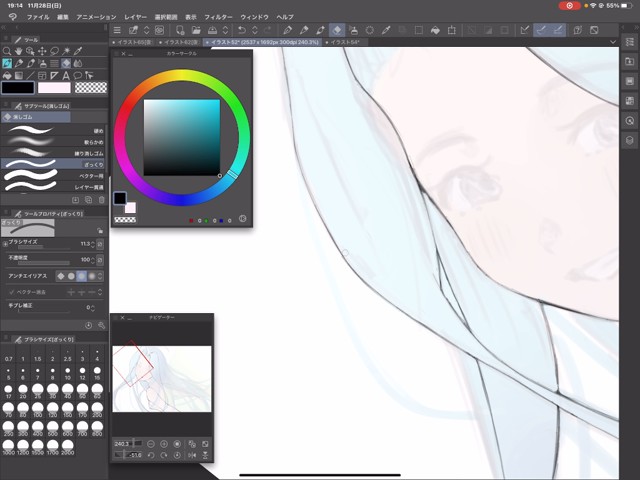The height and width of the screenshot is (480, 640).
Task: Open the フィルター menu
Action: (x=217, y=17)
